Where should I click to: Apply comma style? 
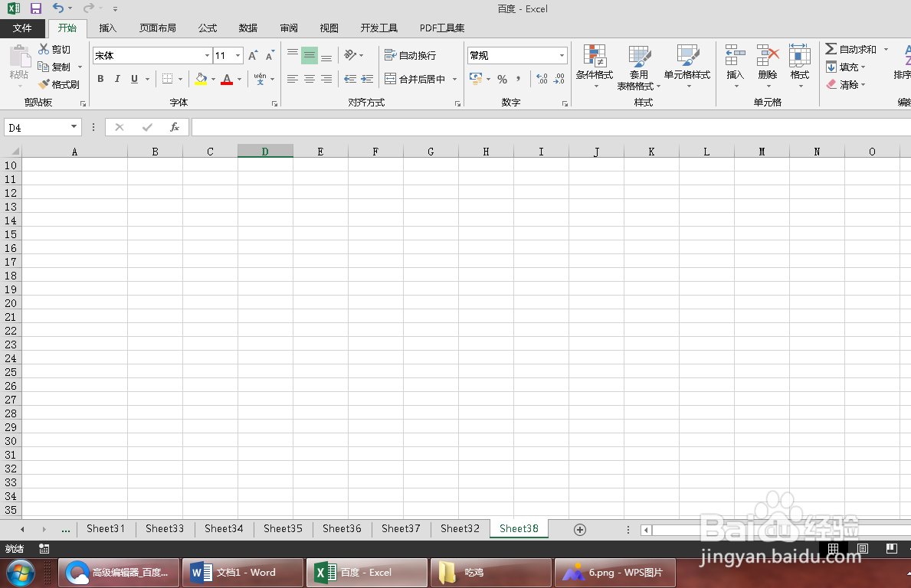[x=518, y=79]
